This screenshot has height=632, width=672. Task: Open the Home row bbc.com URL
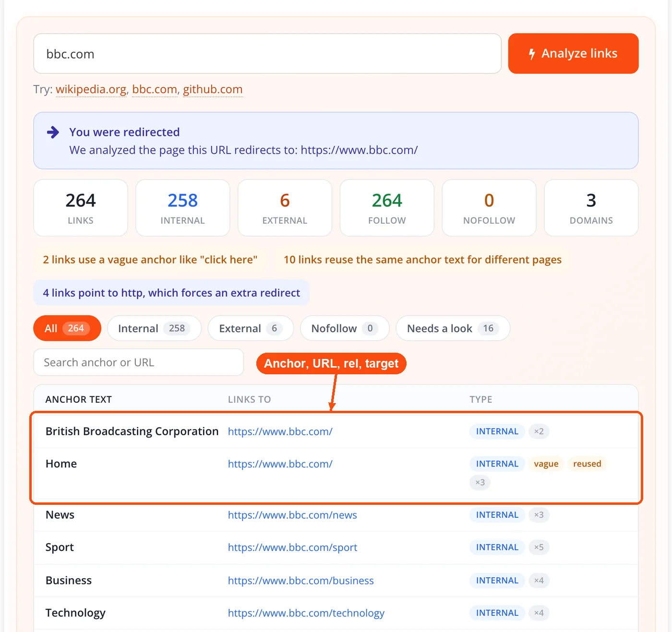pyautogui.click(x=280, y=464)
